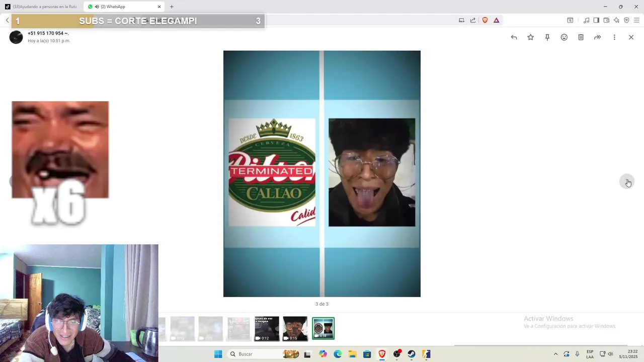Click the sender's profile picture avatar
The image size is (644, 362).
click(16, 37)
